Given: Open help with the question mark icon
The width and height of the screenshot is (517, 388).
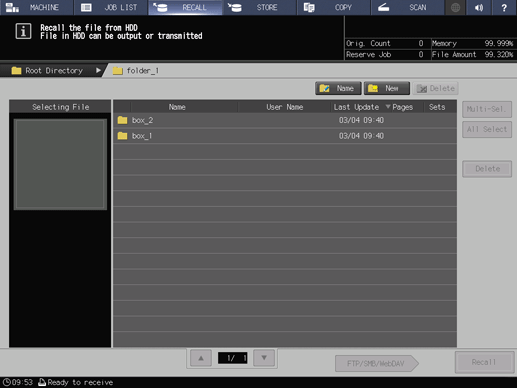Looking at the screenshot, I should 504,7.
